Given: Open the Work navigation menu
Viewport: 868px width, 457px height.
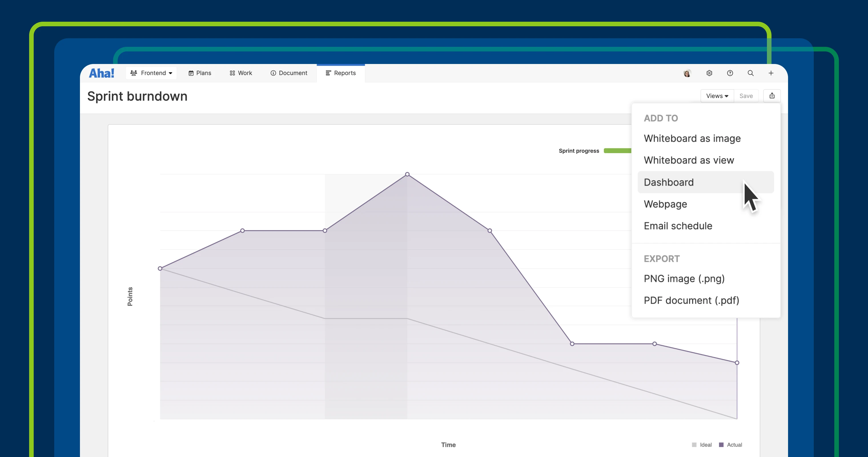Looking at the screenshot, I should tap(241, 73).
